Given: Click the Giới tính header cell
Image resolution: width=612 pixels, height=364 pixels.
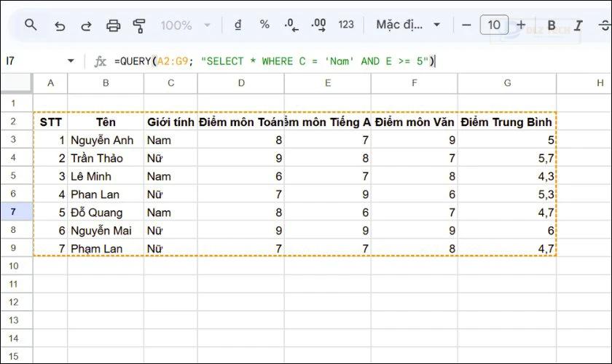Looking at the screenshot, I should [170, 122].
